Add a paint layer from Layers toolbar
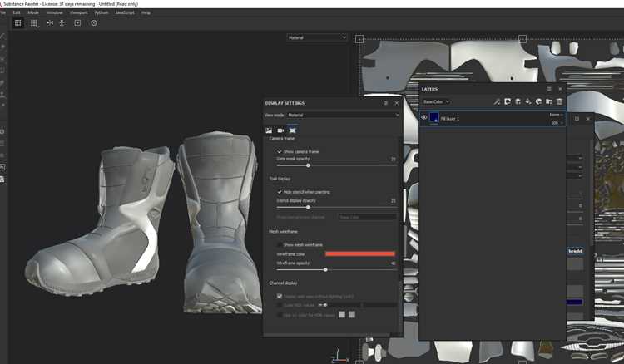624x364 pixels. 518,101
